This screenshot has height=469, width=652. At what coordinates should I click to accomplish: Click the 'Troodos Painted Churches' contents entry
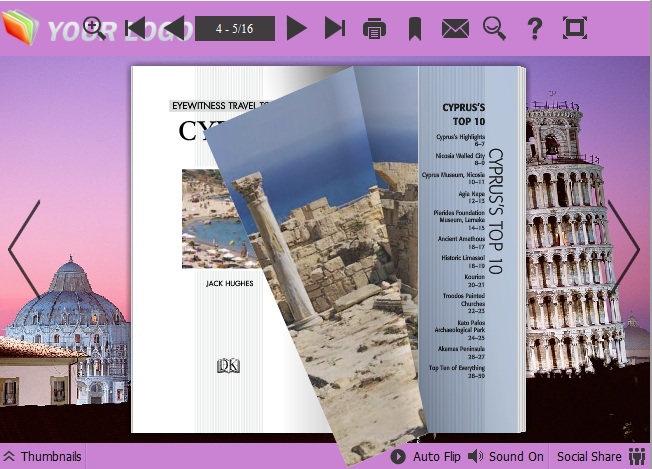(x=464, y=304)
